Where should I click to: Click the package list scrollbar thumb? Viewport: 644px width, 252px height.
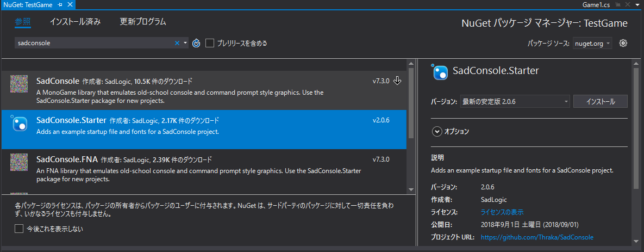[411, 103]
